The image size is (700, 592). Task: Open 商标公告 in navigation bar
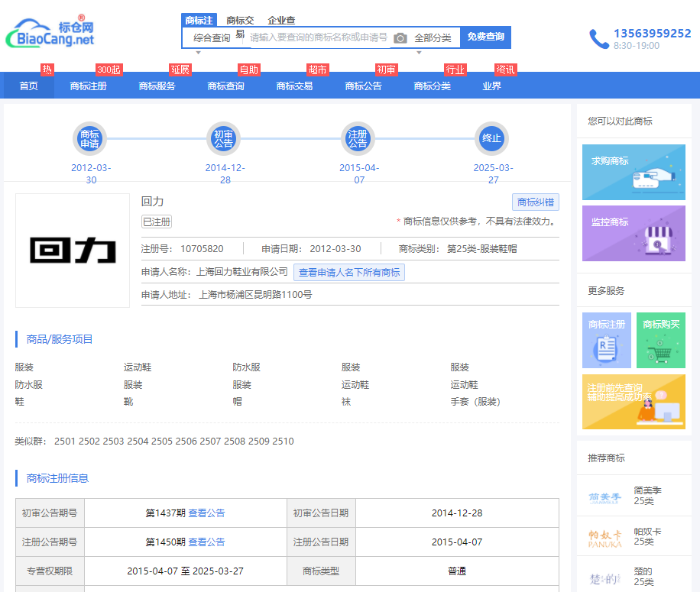(x=364, y=86)
